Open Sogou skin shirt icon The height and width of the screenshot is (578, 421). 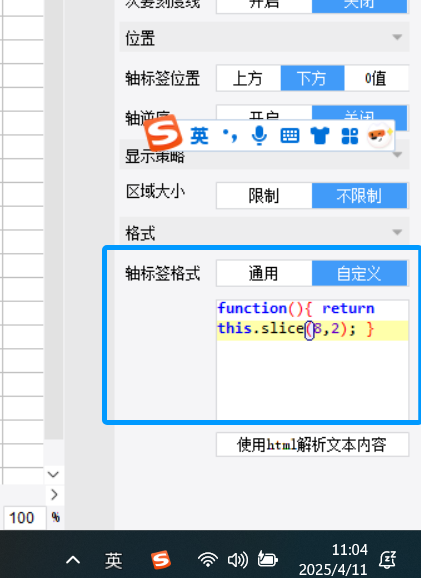point(320,136)
